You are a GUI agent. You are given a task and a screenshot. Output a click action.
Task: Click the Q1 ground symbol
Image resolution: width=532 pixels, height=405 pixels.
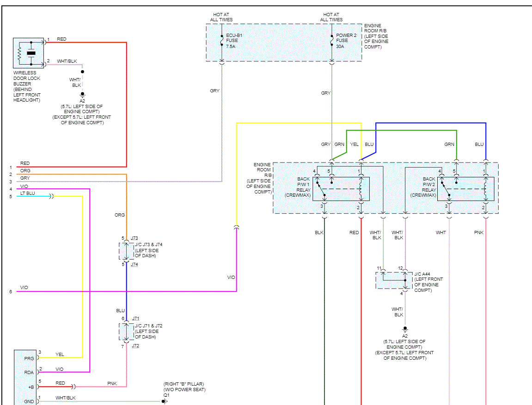click(165, 401)
